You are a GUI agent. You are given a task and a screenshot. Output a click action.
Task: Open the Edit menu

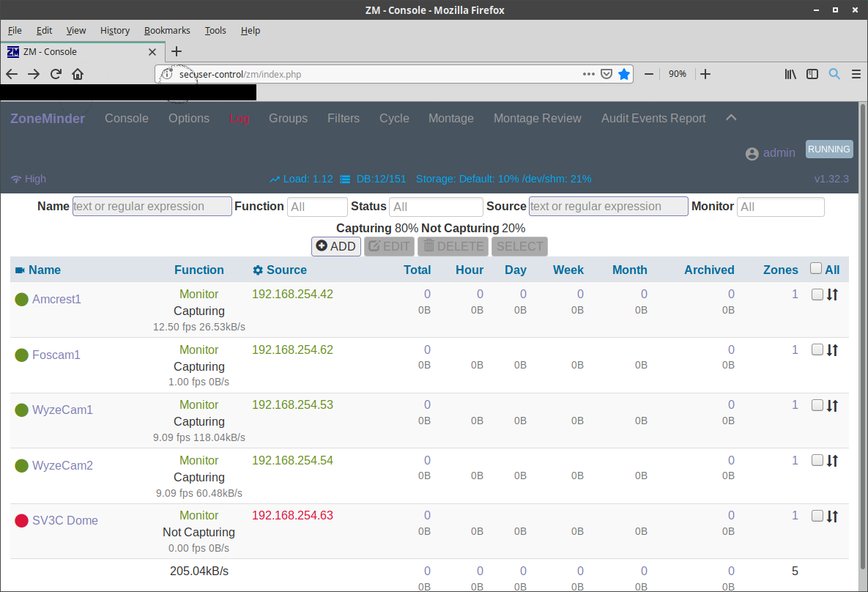pos(44,31)
